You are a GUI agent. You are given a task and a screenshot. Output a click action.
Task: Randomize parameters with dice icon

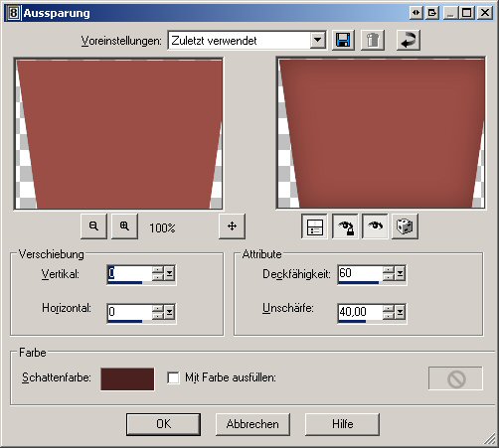point(405,226)
